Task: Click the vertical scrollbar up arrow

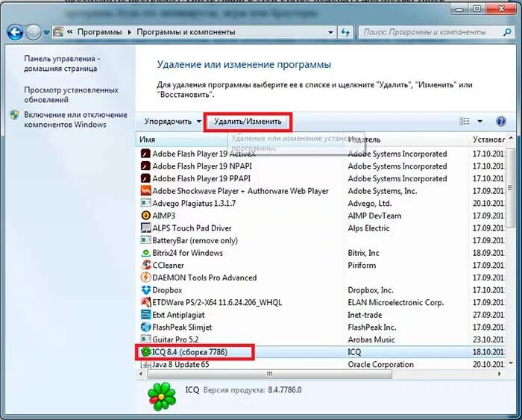Action: point(511,138)
